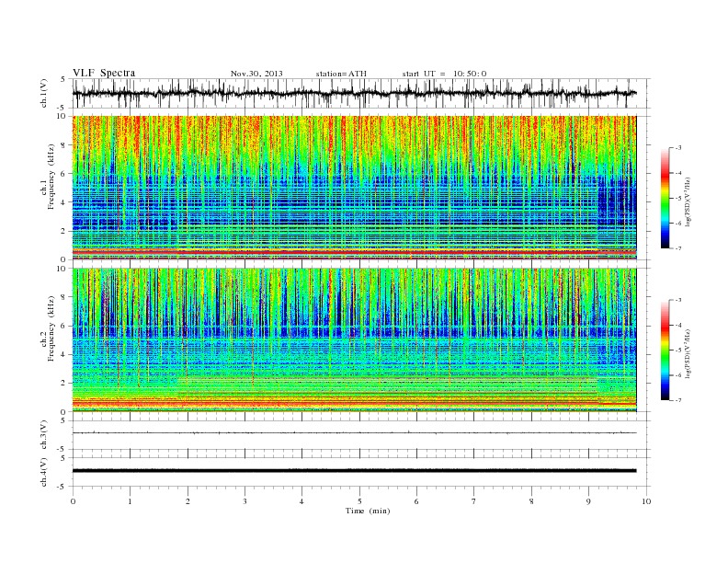The image size is (728, 563).
Task: Click the "Time (min)" axis label
Action: pyautogui.click(x=368, y=511)
